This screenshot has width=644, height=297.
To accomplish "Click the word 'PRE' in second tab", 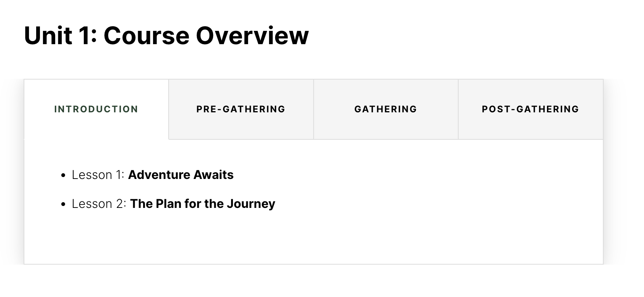I will (x=206, y=109).
